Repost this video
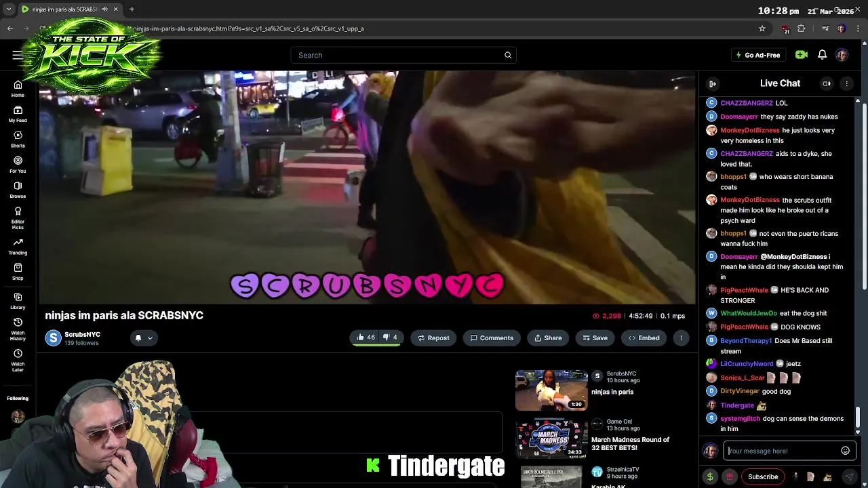The image size is (868, 488). pyautogui.click(x=433, y=338)
